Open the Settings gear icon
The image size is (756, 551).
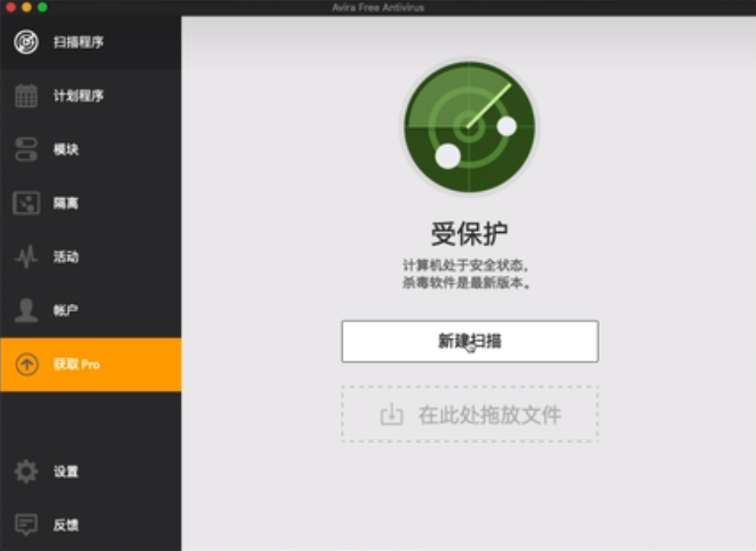coord(26,470)
